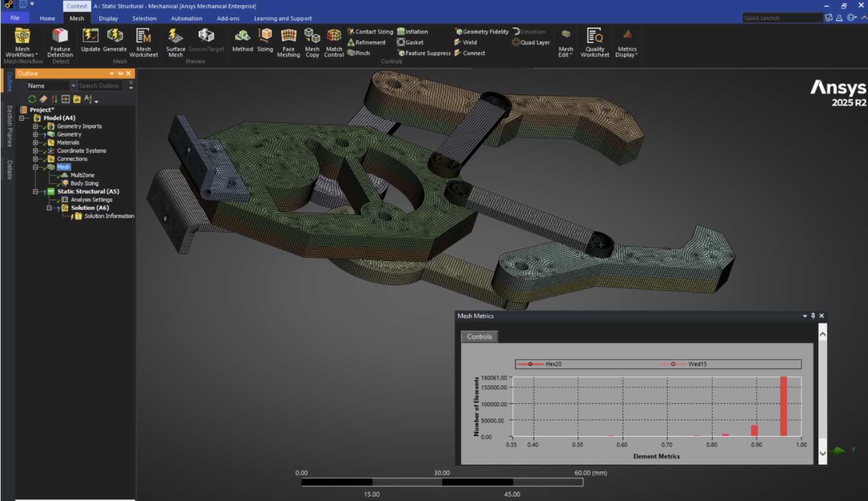Open the A-Z sort dropdown

pyautogui.click(x=91, y=99)
